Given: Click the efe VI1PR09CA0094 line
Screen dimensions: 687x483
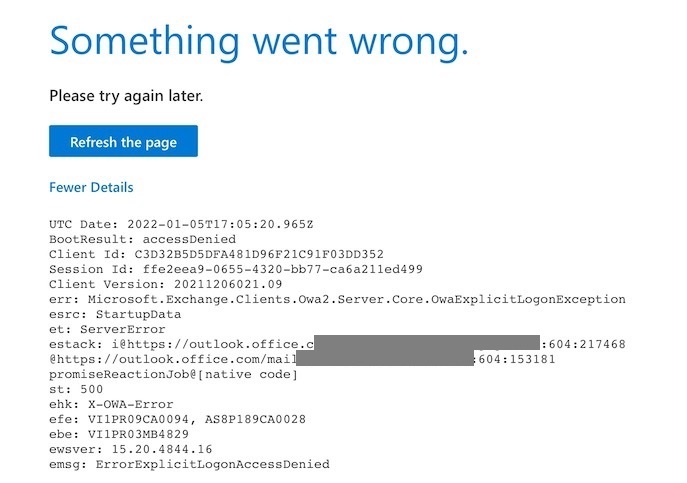Looking at the screenshot, I should tap(177, 419).
